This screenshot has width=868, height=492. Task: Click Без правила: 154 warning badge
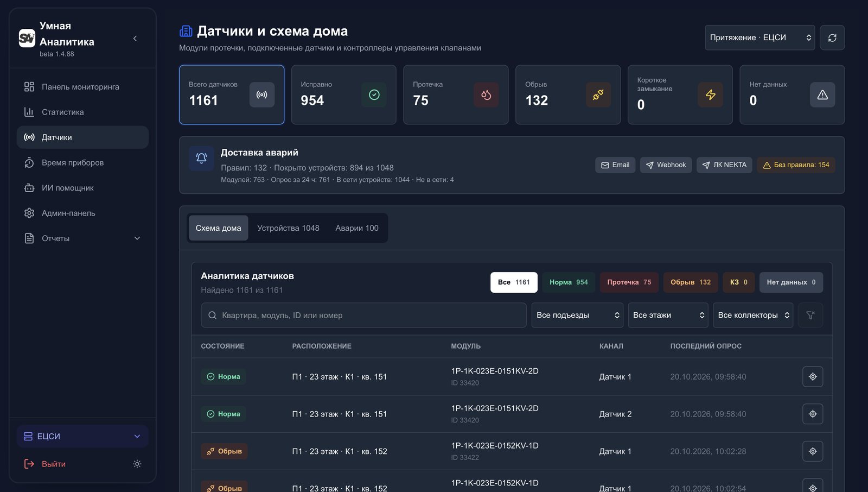click(x=796, y=165)
